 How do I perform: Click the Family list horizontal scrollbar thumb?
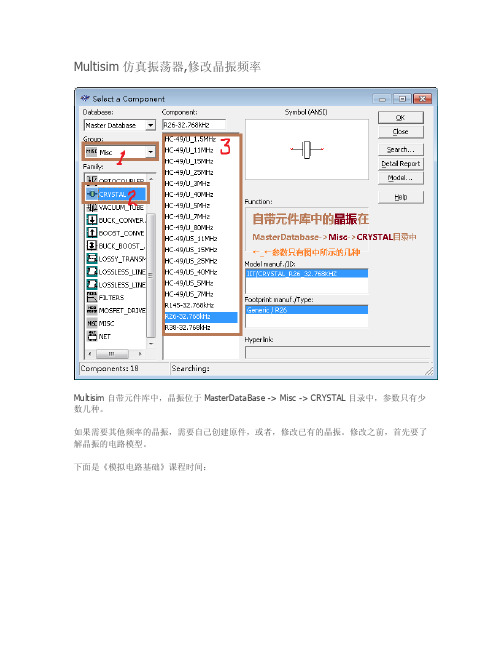tap(112, 354)
